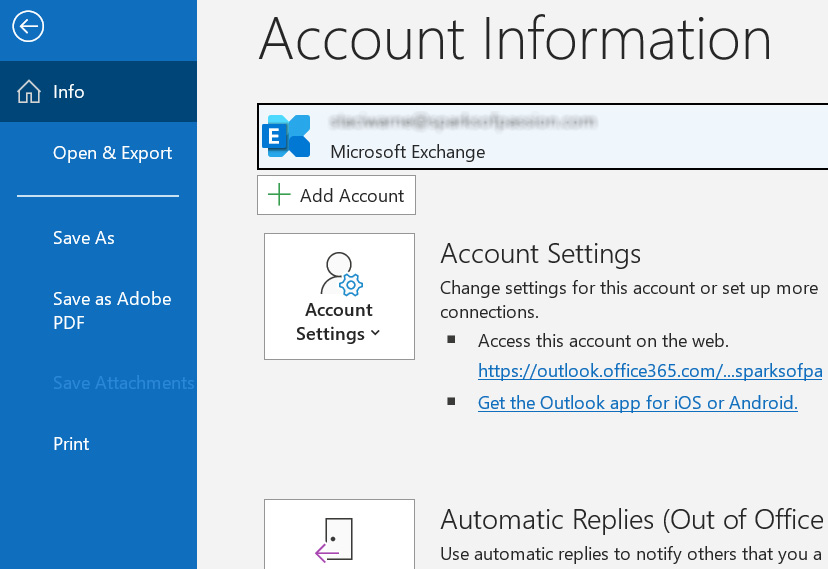
Task: Click the Microsoft Exchange logo icon
Action: tap(286, 136)
